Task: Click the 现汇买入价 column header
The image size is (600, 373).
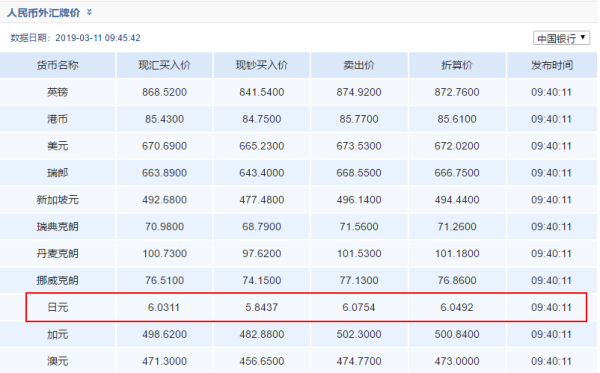Action: click(x=165, y=65)
